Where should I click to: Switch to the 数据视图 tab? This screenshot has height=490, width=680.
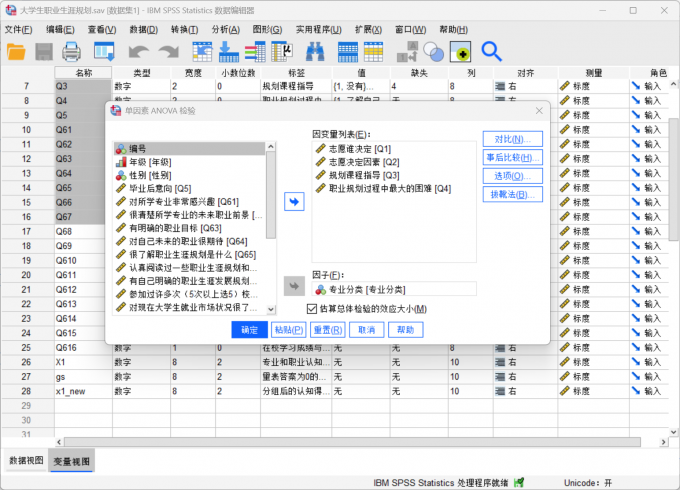tap(26, 461)
